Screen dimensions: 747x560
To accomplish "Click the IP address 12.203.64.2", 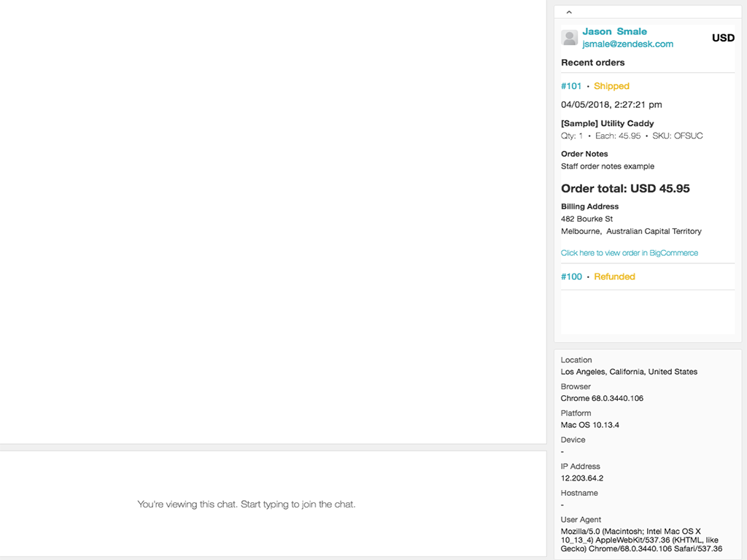I will point(581,478).
